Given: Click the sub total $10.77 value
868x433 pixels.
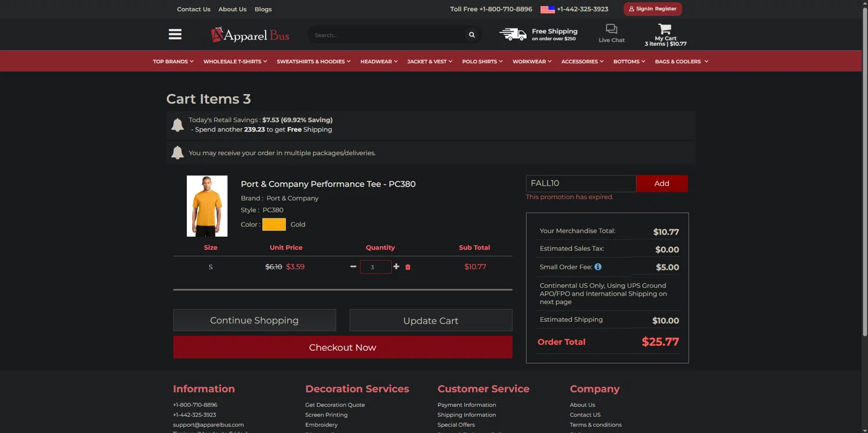Looking at the screenshot, I should coord(475,267).
